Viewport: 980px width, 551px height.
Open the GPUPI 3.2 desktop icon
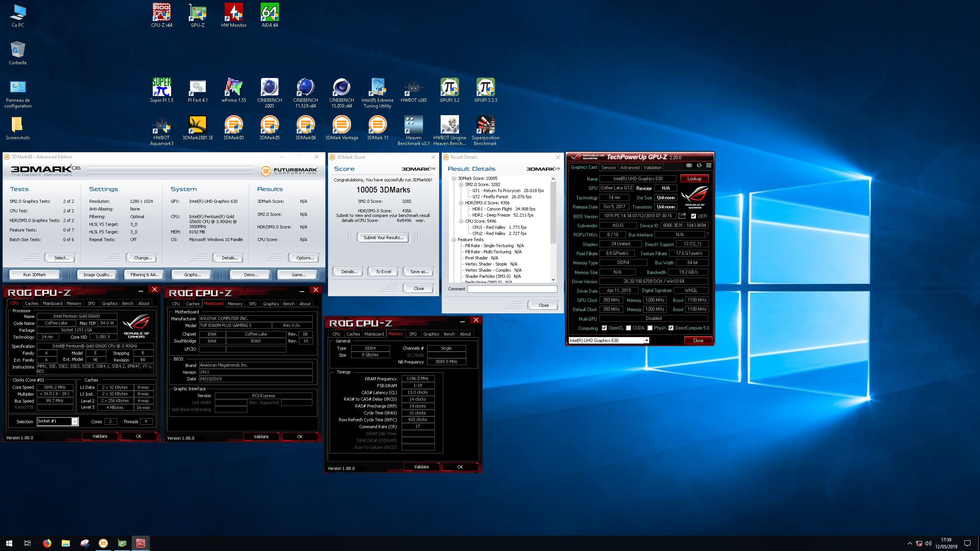click(449, 90)
